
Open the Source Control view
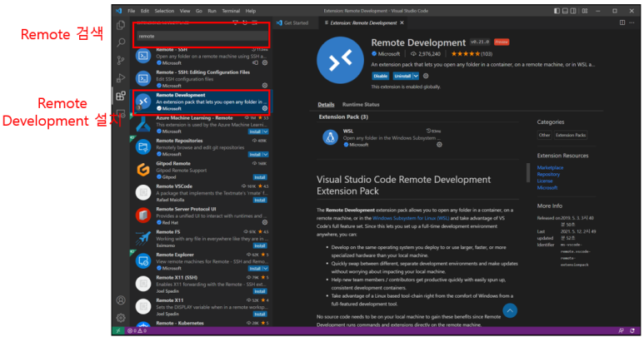click(x=121, y=60)
